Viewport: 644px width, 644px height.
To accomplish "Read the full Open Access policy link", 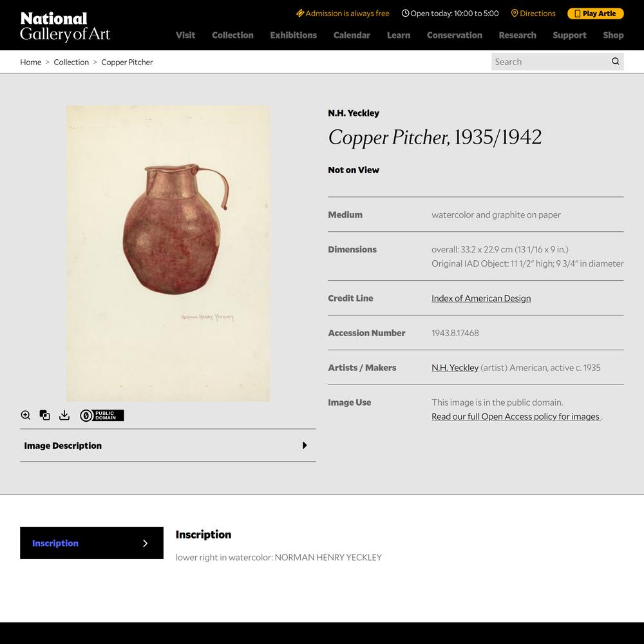I will coord(515,417).
